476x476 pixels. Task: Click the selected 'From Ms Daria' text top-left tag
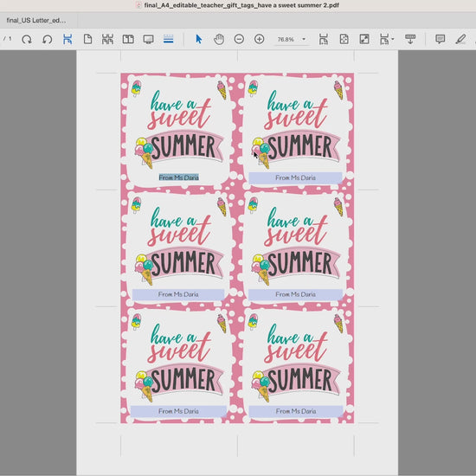pos(179,177)
